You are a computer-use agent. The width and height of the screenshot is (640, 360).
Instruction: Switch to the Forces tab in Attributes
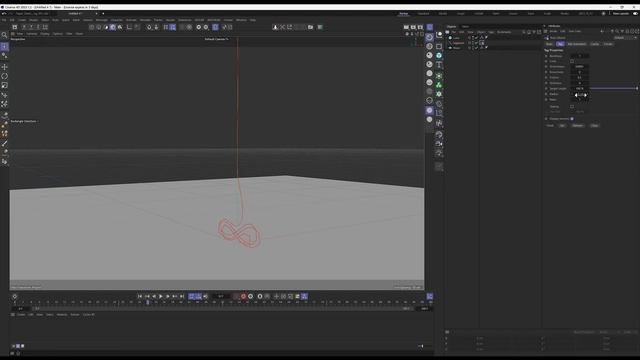coord(608,44)
